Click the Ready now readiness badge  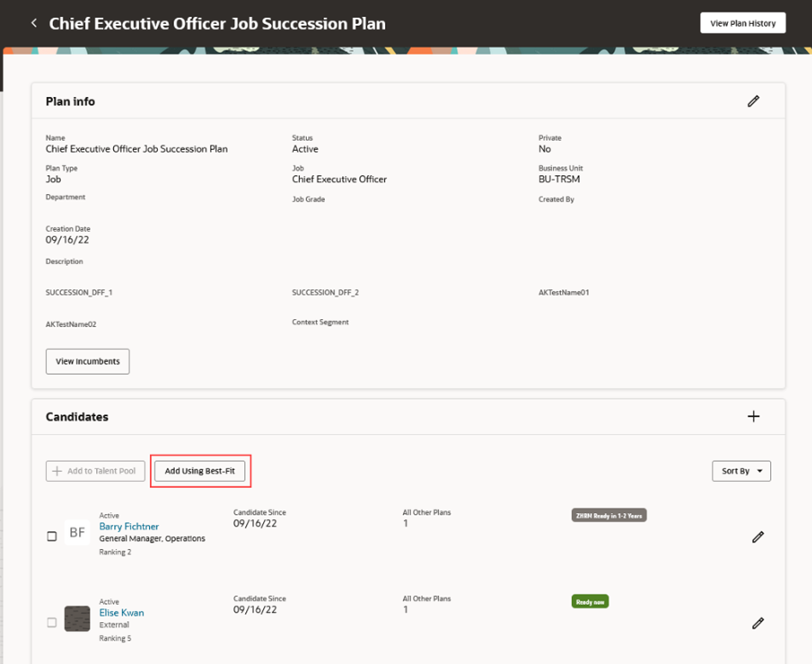[x=590, y=601]
